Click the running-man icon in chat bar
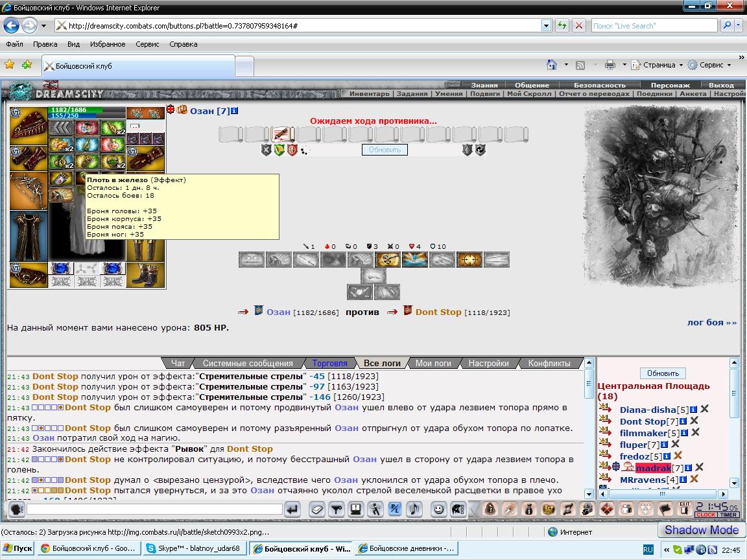The image size is (747, 560). click(375, 509)
